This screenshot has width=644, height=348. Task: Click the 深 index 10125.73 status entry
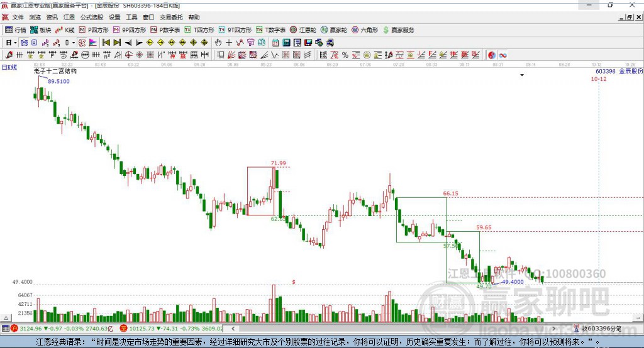tap(171, 329)
